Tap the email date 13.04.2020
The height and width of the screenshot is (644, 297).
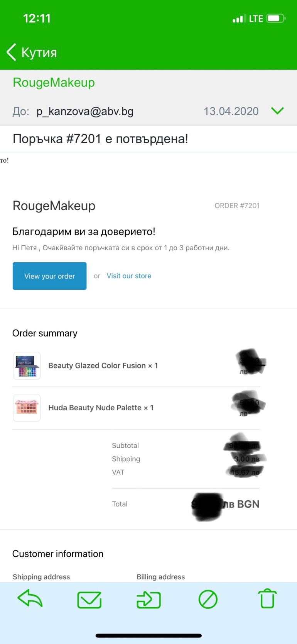(x=231, y=111)
